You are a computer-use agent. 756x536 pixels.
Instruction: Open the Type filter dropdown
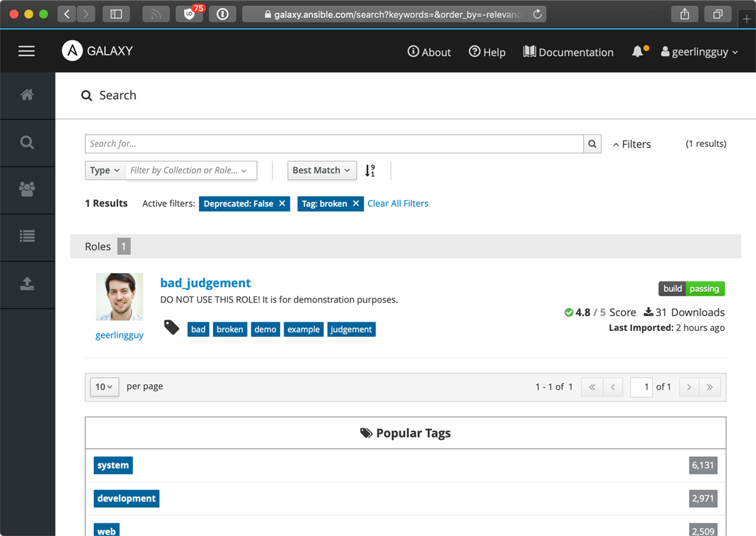click(105, 170)
